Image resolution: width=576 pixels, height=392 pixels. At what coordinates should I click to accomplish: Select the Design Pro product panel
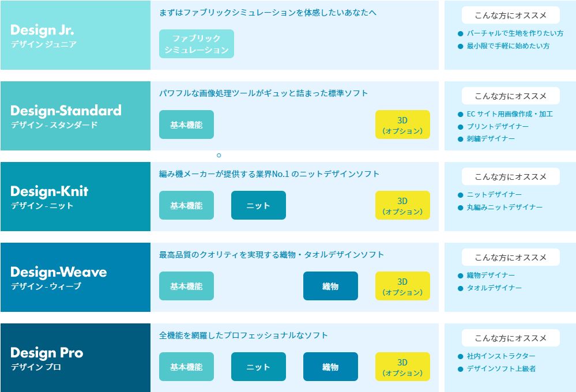tap(76, 357)
